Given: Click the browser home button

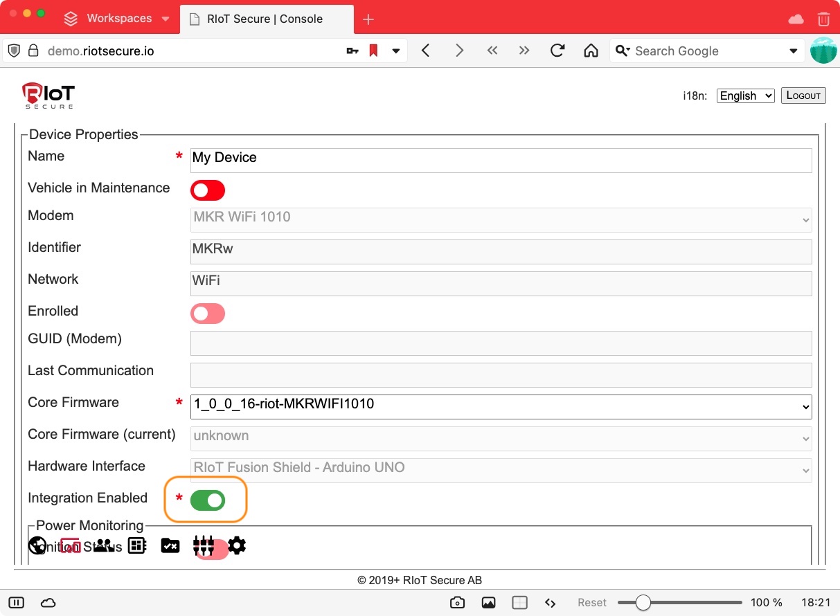Looking at the screenshot, I should tap(591, 51).
